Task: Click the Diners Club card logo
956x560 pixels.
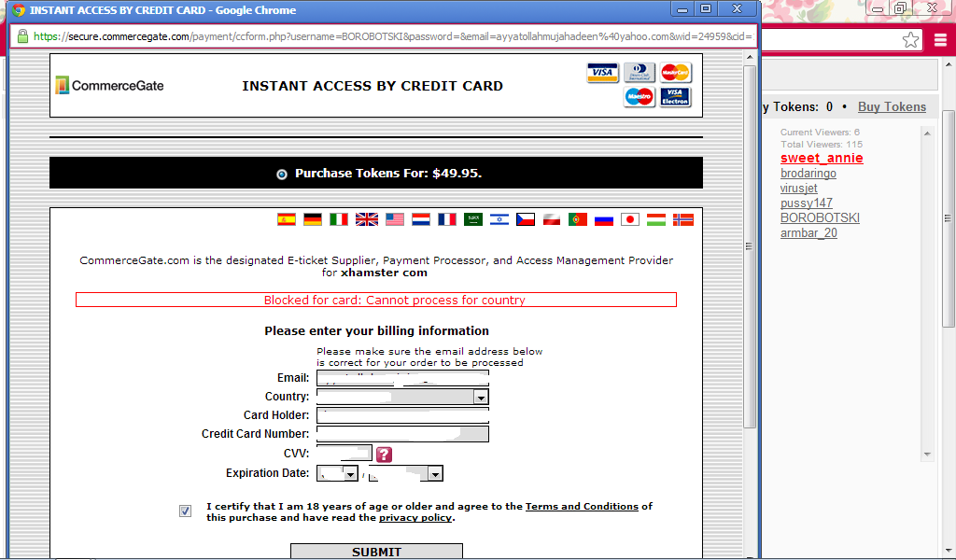Action: [x=639, y=73]
